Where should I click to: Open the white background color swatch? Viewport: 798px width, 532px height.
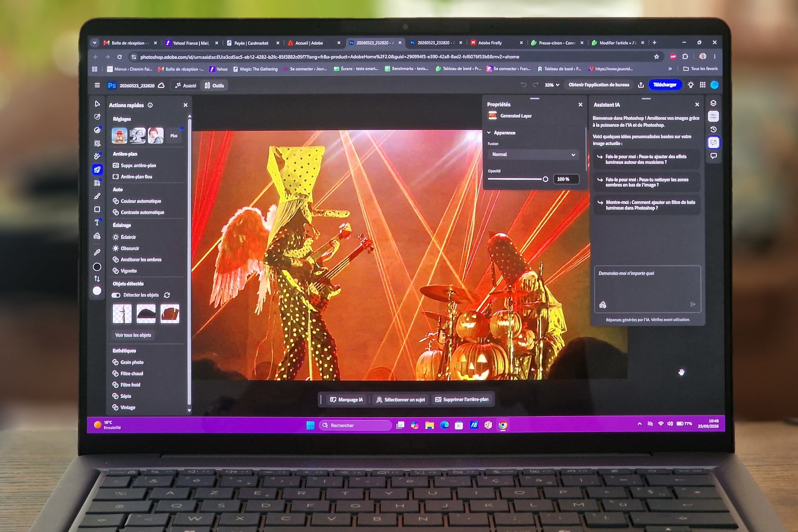point(97,291)
